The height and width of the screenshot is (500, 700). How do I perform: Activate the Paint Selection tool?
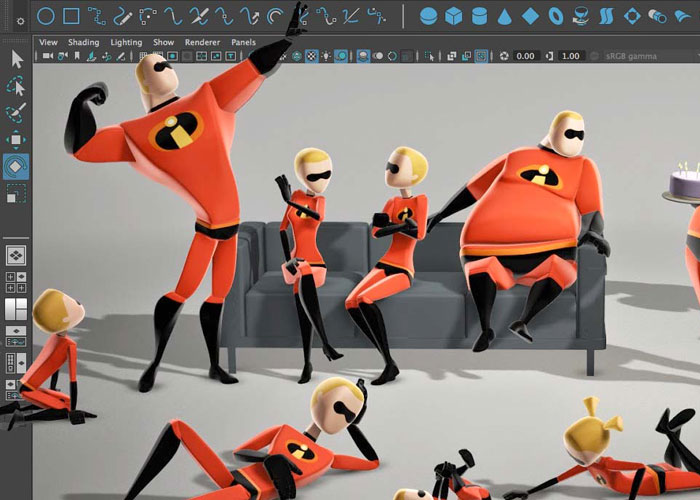[16, 112]
